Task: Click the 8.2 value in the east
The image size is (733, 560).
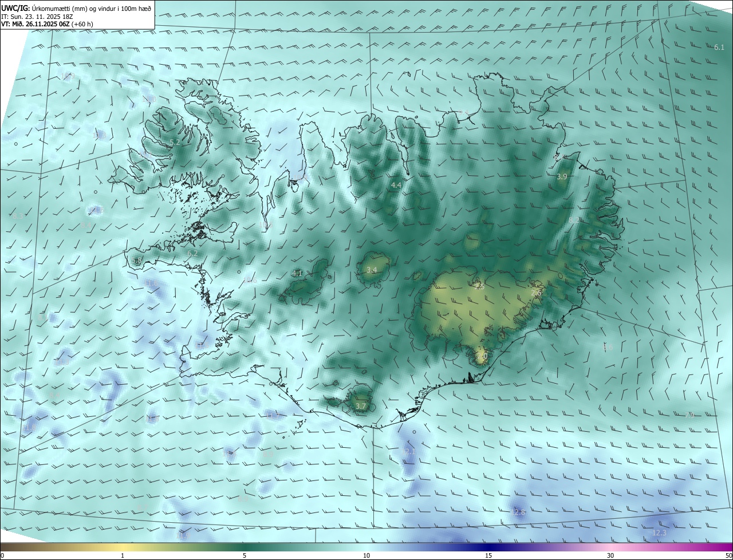Action: 574,220
